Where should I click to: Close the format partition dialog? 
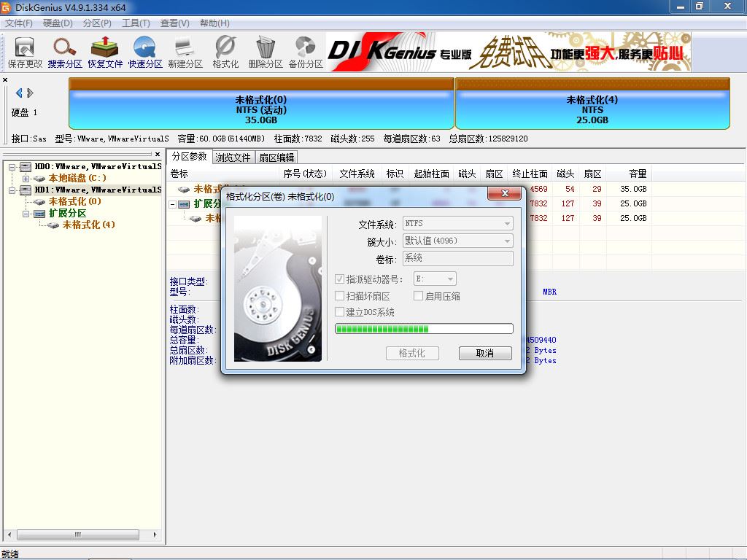tap(505, 193)
